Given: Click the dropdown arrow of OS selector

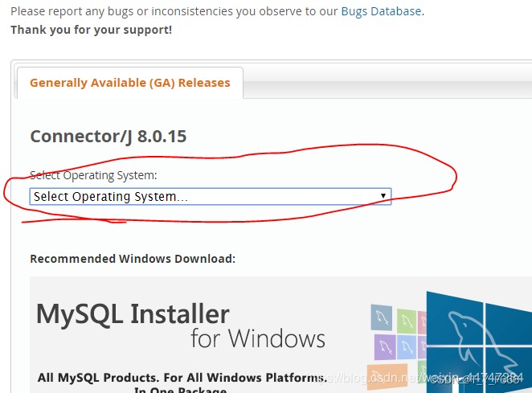Looking at the screenshot, I should click(x=383, y=196).
